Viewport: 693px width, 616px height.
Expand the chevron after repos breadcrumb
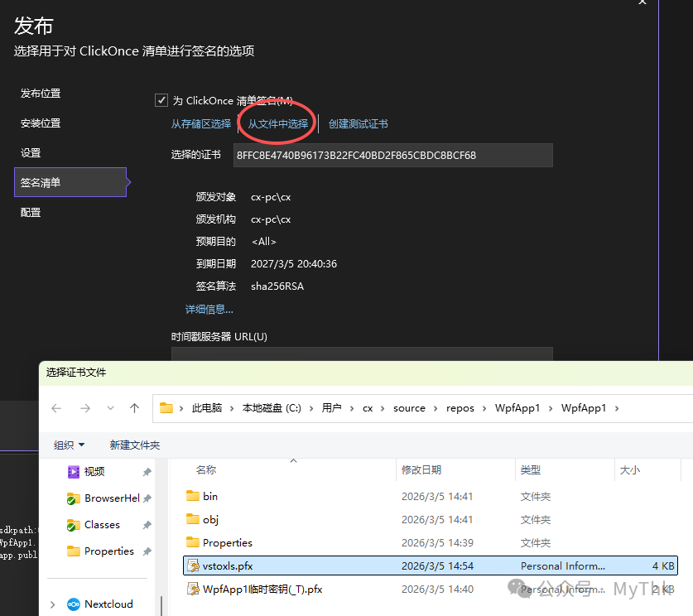point(484,408)
